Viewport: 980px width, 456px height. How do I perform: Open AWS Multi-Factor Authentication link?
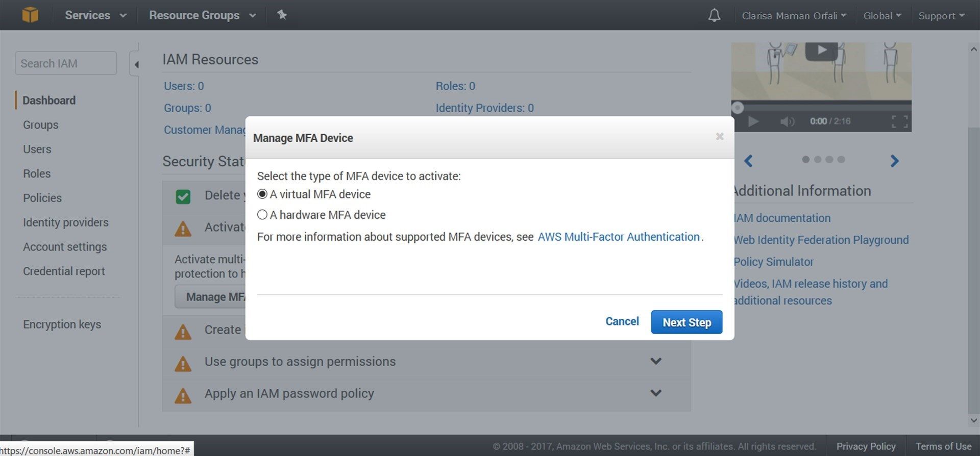[619, 237]
